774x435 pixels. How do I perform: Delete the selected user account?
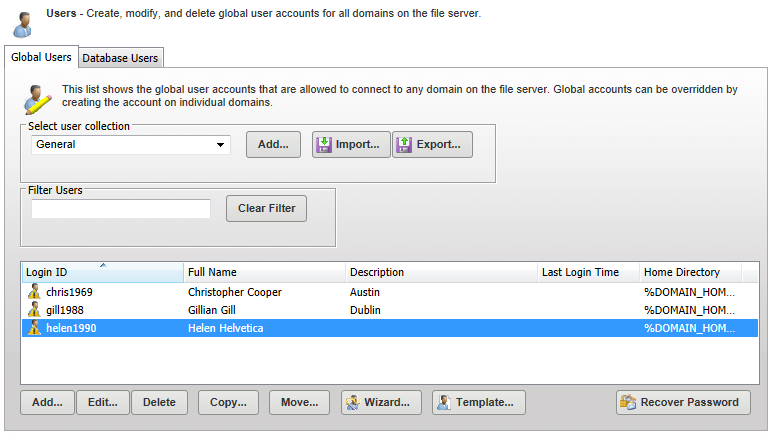point(159,402)
